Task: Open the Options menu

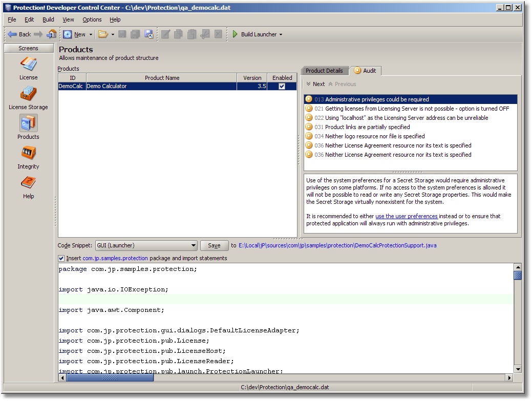Action: click(92, 19)
